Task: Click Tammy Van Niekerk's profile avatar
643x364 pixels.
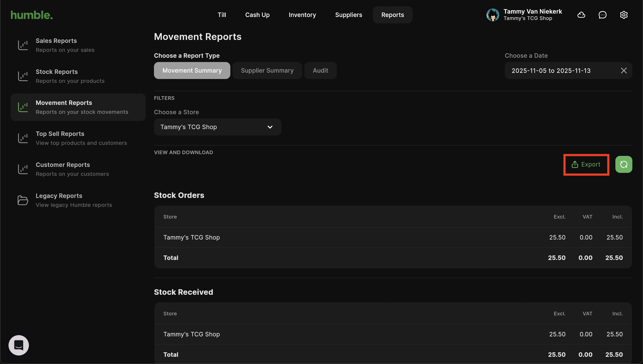Action: click(x=493, y=15)
